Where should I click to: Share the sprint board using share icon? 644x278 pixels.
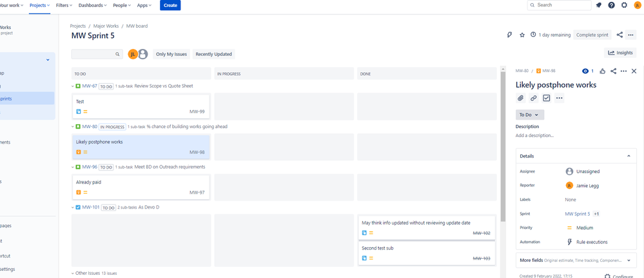pos(620,35)
